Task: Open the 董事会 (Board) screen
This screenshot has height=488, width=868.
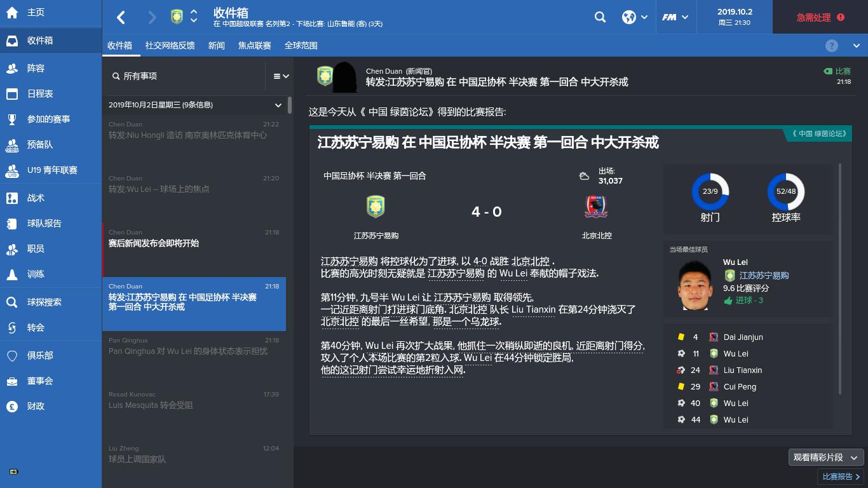Action: point(38,380)
